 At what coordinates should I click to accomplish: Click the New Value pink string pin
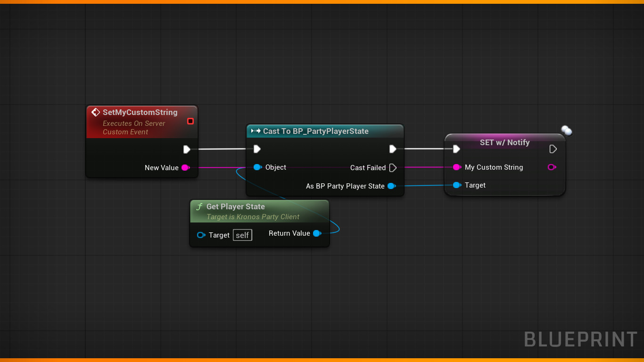click(x=185, y=168)
